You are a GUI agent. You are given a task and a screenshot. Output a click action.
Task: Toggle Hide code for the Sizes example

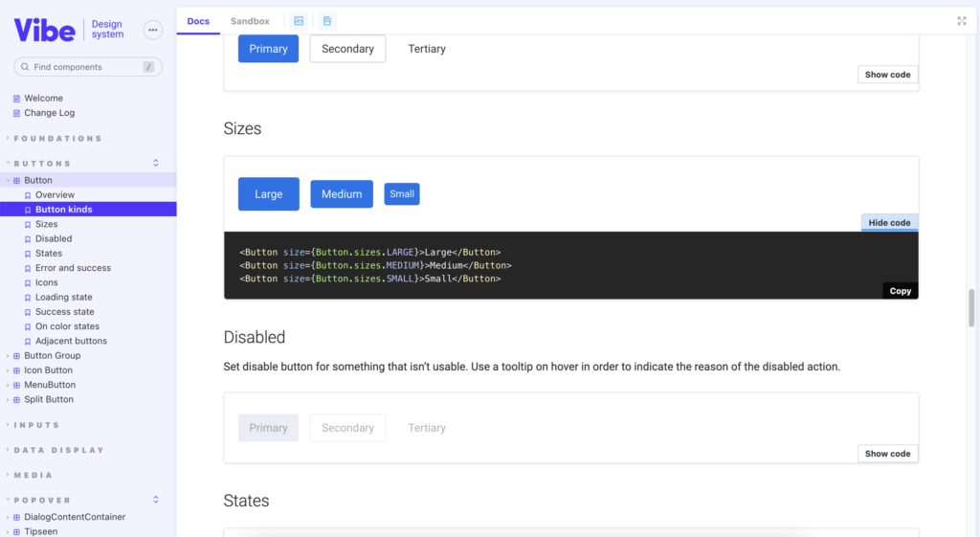point(889,222)
